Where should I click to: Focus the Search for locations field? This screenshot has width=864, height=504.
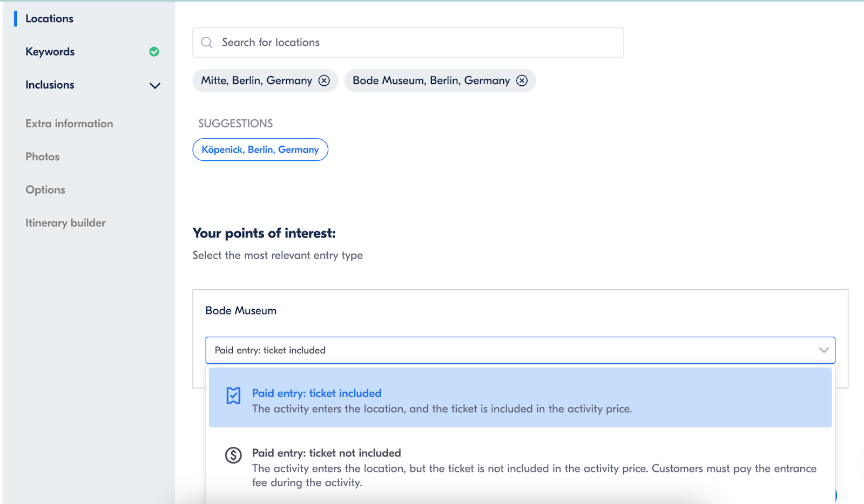(x=416, y=43)
